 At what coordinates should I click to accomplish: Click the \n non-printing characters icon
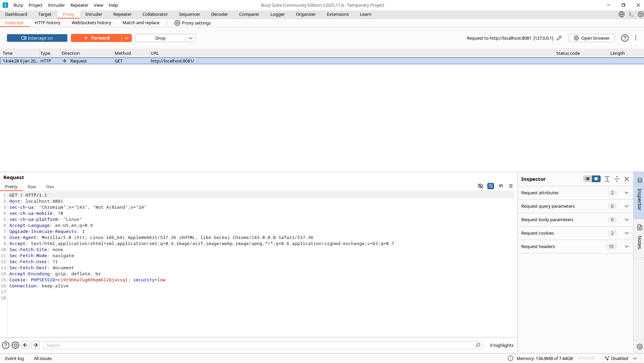500,186
